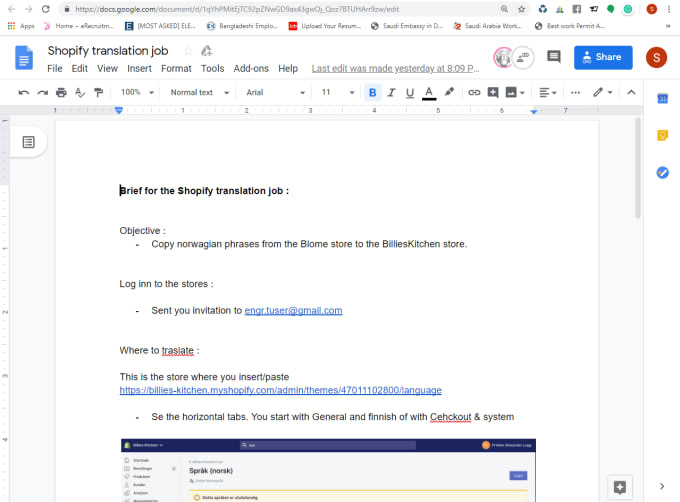The height and width of the screenshot is (502, 680).
Task: Bookmark this page with the star icon
Action: point(521,9)
